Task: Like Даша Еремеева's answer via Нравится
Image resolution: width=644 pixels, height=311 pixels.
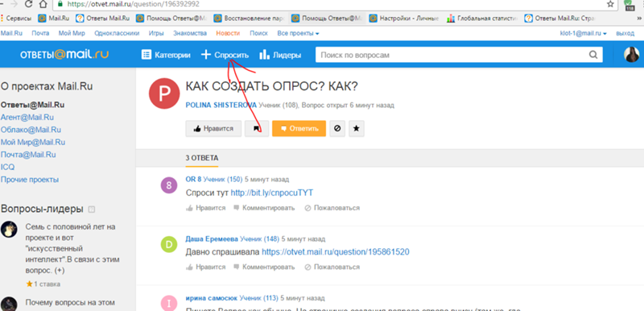Action: 206,267
